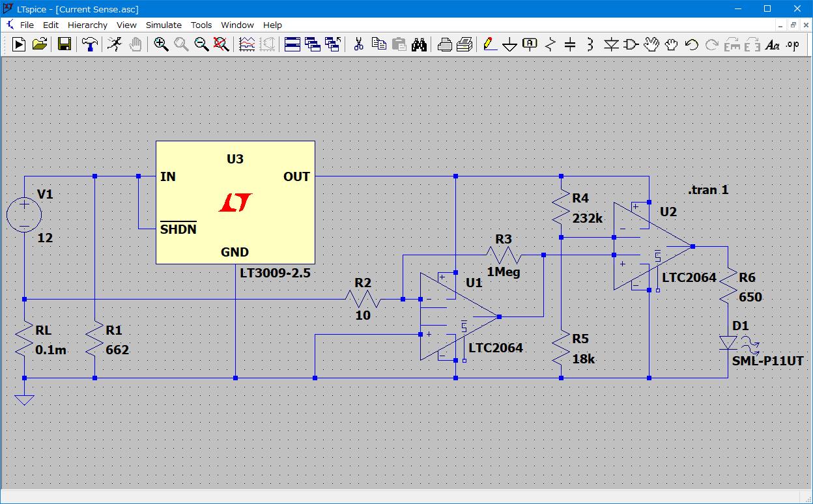This screenshot has height=504, width=813.
Task: Open the Tools menu
Action: tap(201, 25)
